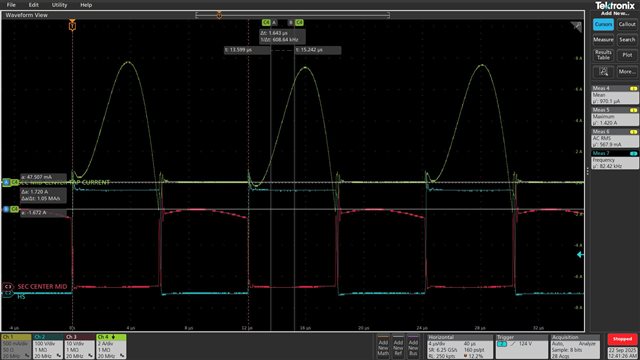This screenshot has height=360, width=640.
Task: Open the More... add-new options
Action: click(627, 72)
